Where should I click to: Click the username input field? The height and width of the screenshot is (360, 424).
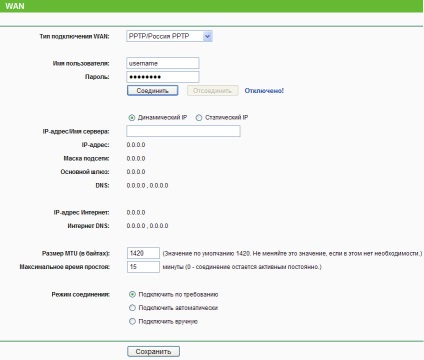pyautogui.click(x=163, y=63)
